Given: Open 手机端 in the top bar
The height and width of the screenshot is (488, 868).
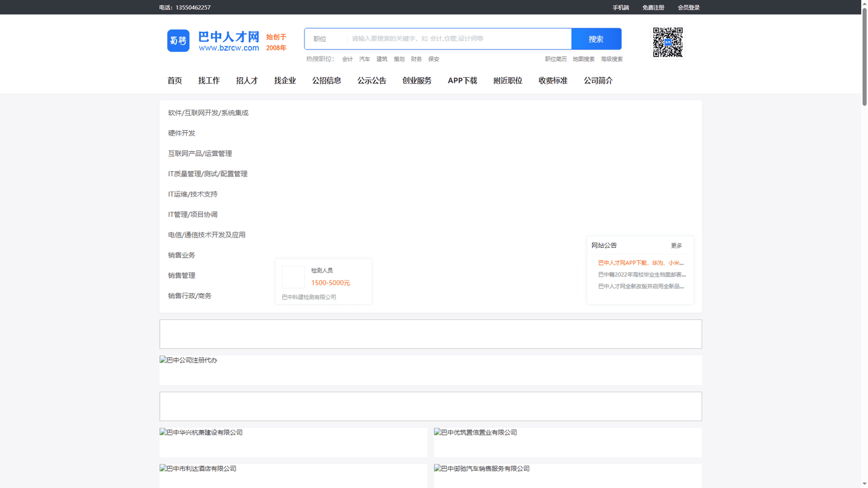Looking at the screenshot, I should 621,7.
